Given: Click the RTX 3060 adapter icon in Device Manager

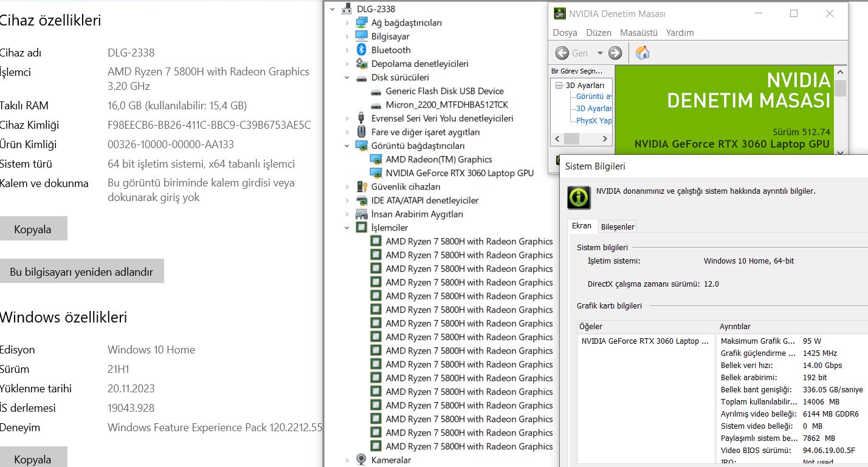Looking at the screenshot, I should [x=376, y=173].
